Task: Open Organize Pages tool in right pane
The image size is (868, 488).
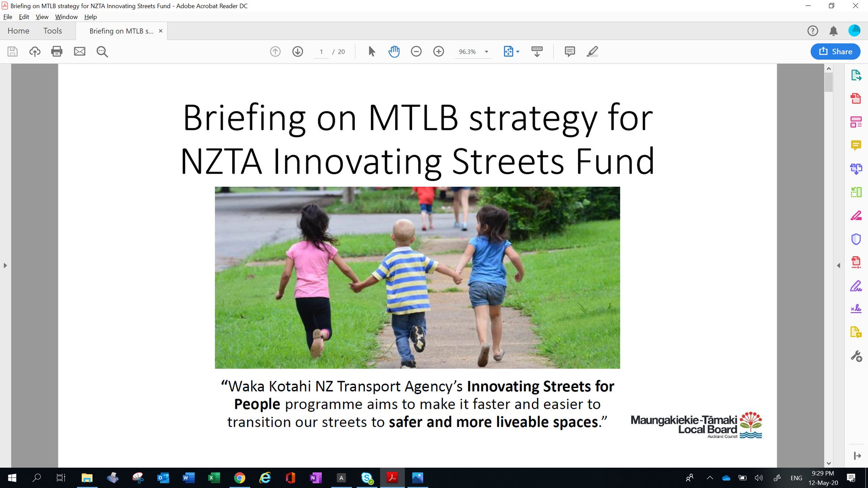Action: click(856, 192)
